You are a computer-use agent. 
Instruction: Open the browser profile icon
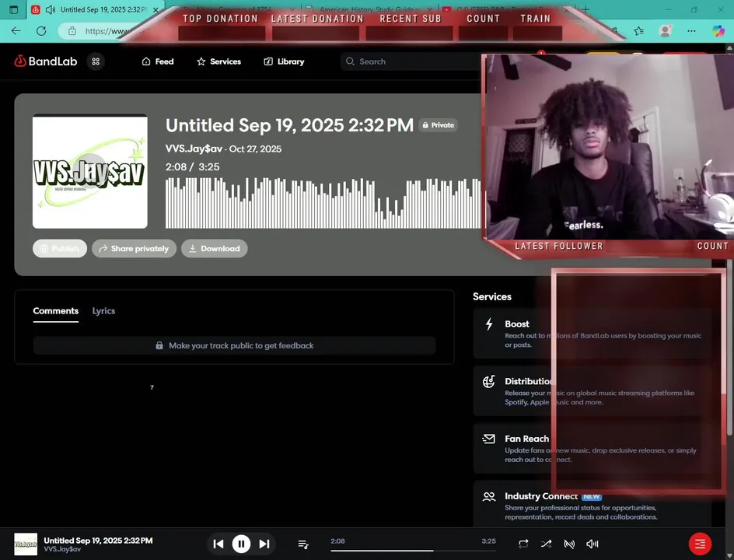point(666,31)
